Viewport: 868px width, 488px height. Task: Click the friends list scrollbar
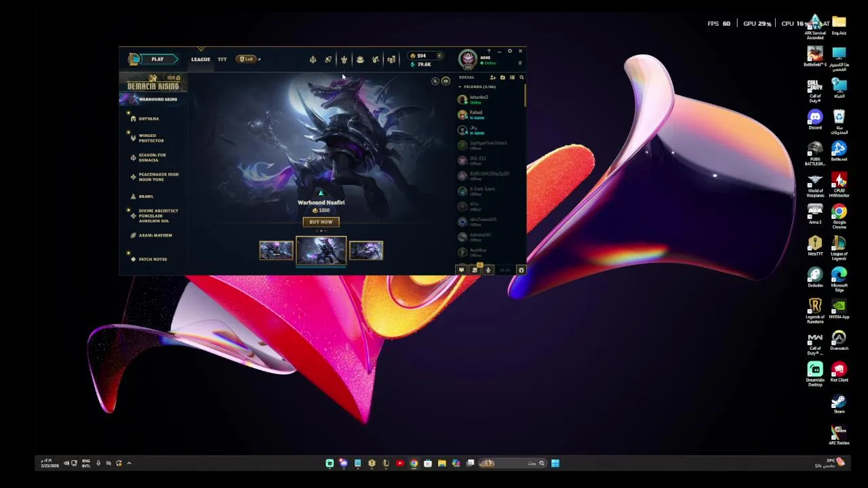pyautogui.click(x=526, y=95)
